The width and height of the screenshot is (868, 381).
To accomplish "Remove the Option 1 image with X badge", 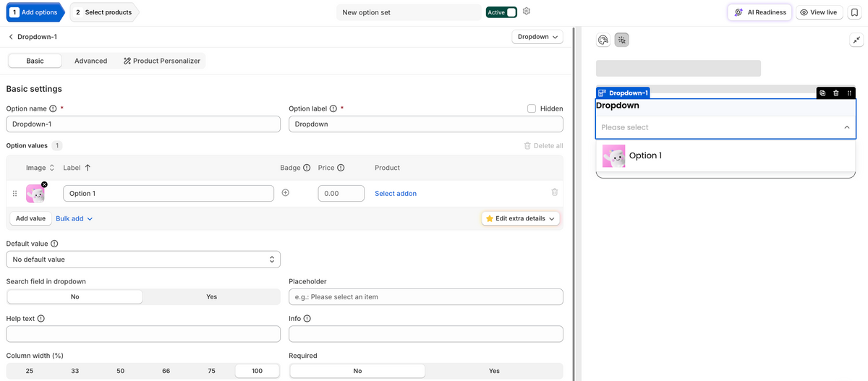I will pyautogui.click(x=44, y=184).
